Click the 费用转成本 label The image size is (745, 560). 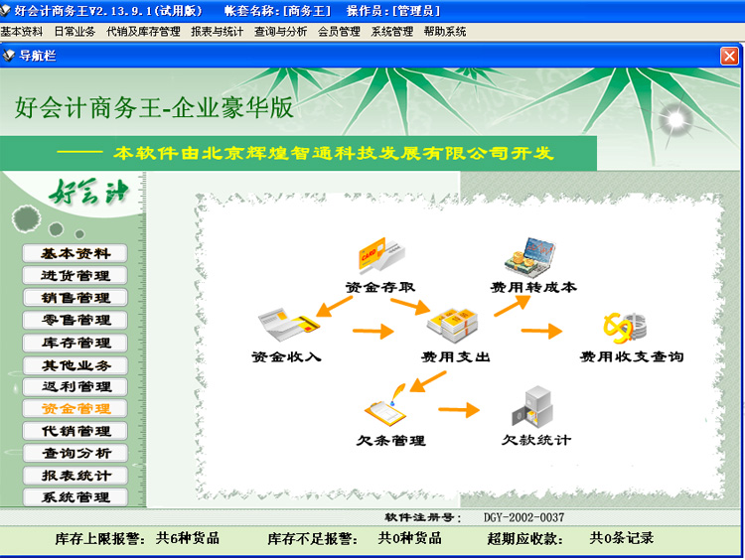tap(533, 287)
